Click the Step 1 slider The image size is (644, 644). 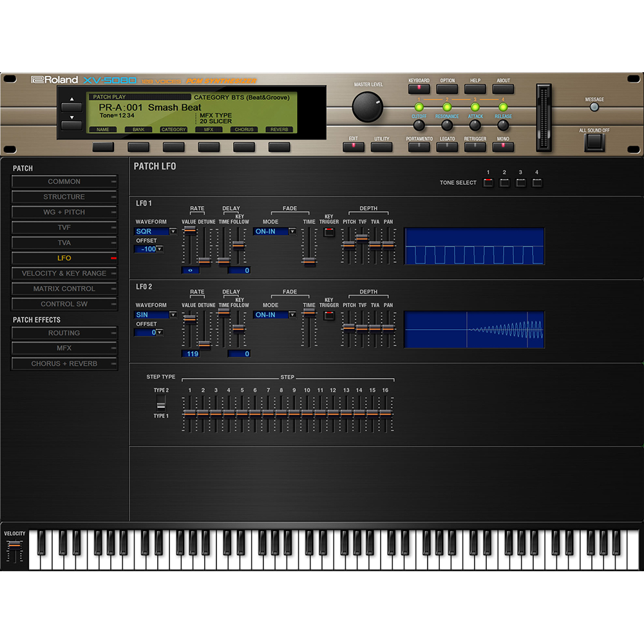tap(190, 414)
